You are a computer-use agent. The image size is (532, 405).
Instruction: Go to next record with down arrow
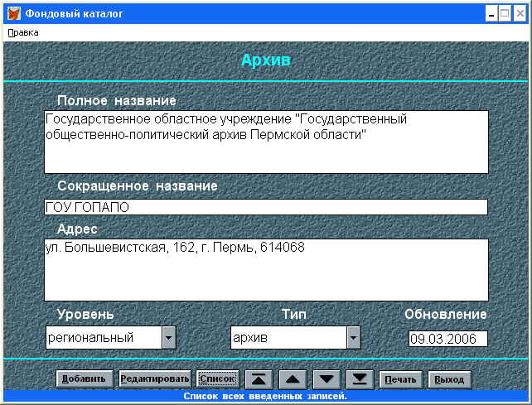326,378
